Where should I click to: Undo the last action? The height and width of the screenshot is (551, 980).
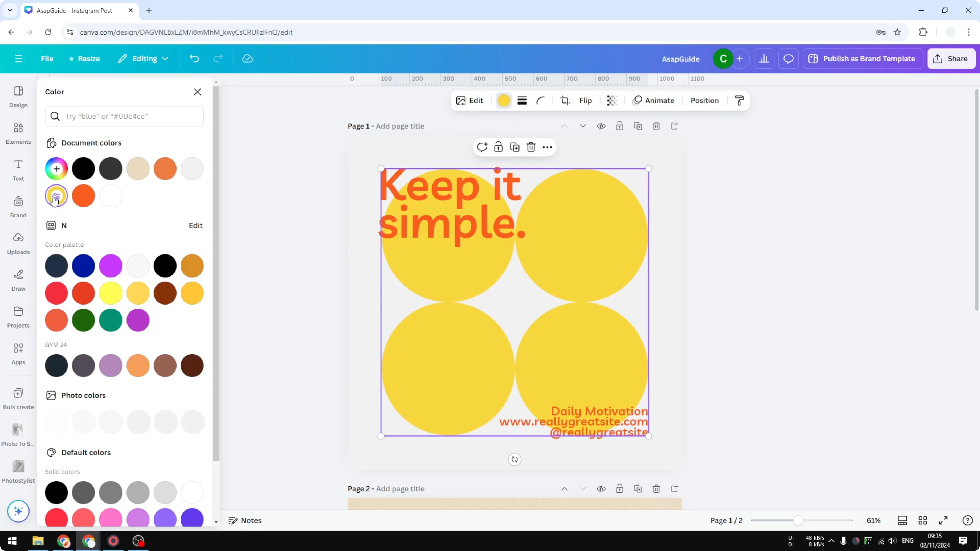coord(194,59)
